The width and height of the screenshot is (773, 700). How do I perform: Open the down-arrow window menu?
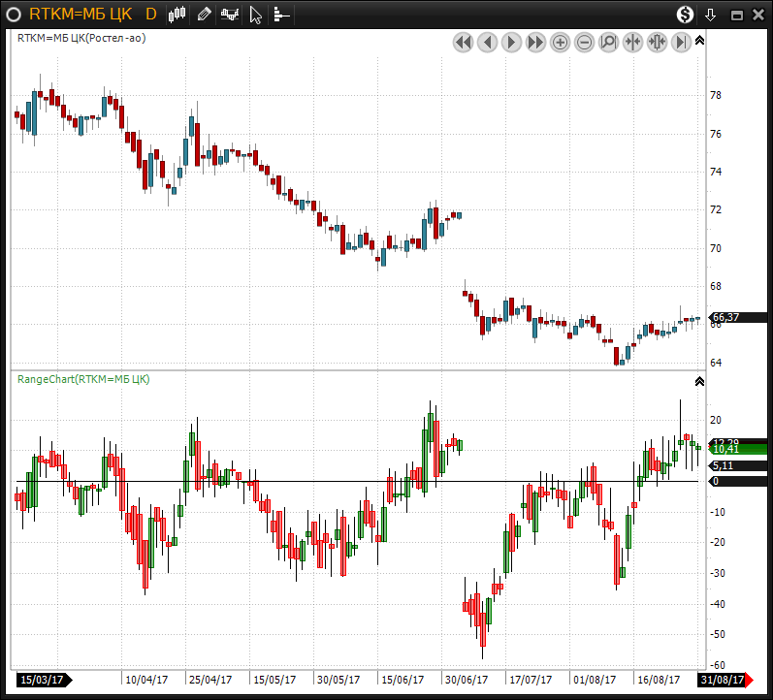tap(711, 15)
